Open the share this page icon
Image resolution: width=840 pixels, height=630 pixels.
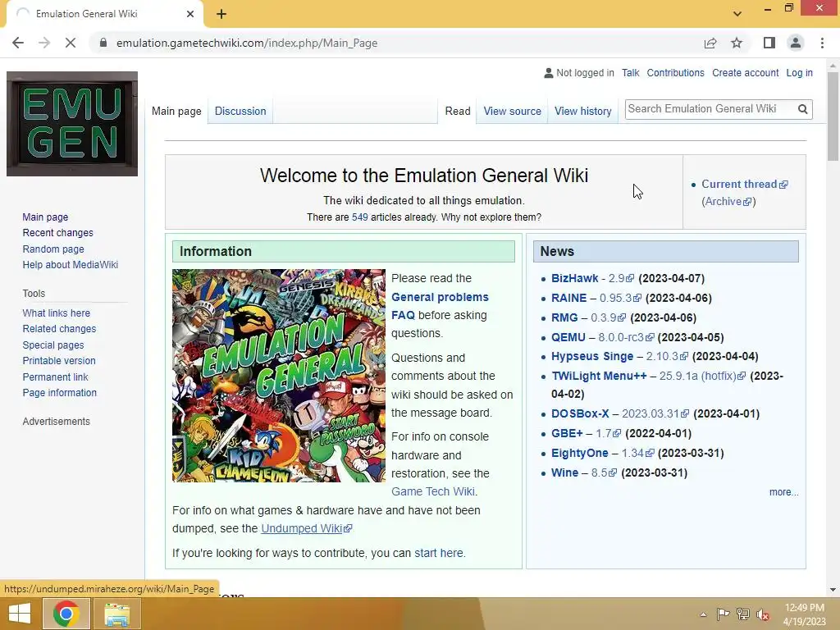(x=710, y=43)
